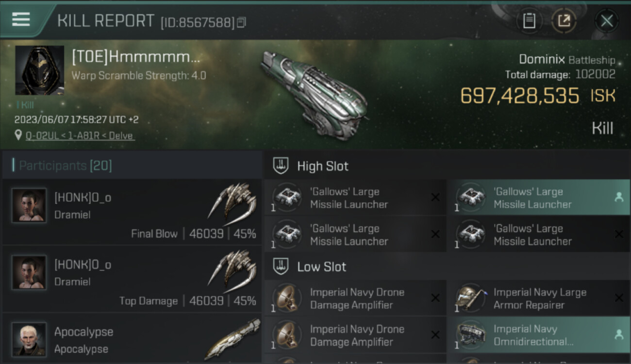This screenshot has width=631, height=364.
Task: Collapse the Low Slot section
Action: point(281,266)
